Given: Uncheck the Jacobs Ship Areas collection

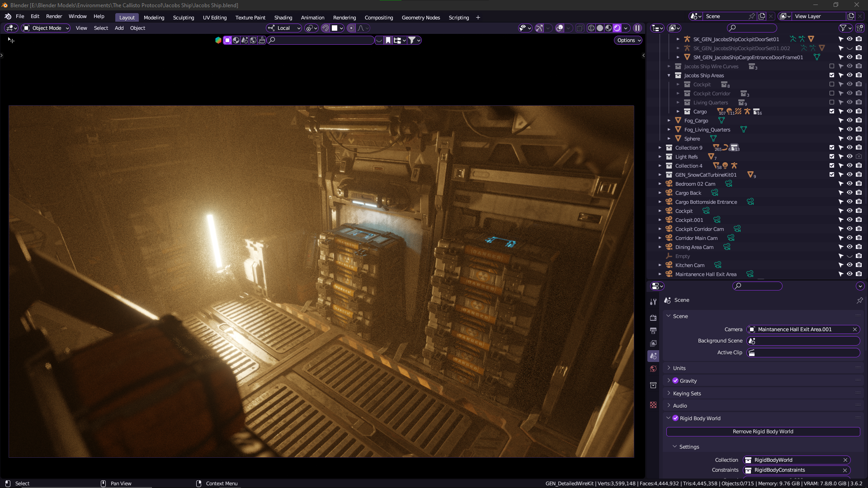Looking at the screenshot, I should 831,75.
